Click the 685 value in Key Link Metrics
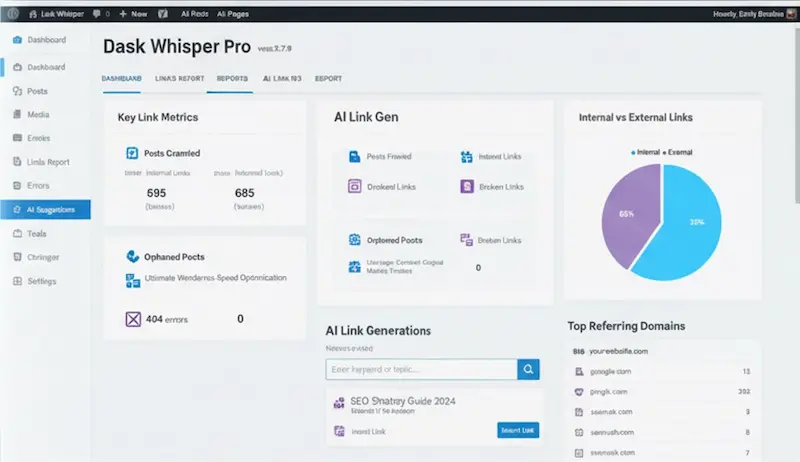This screenshot has width=800, height=462. [244, 193]
